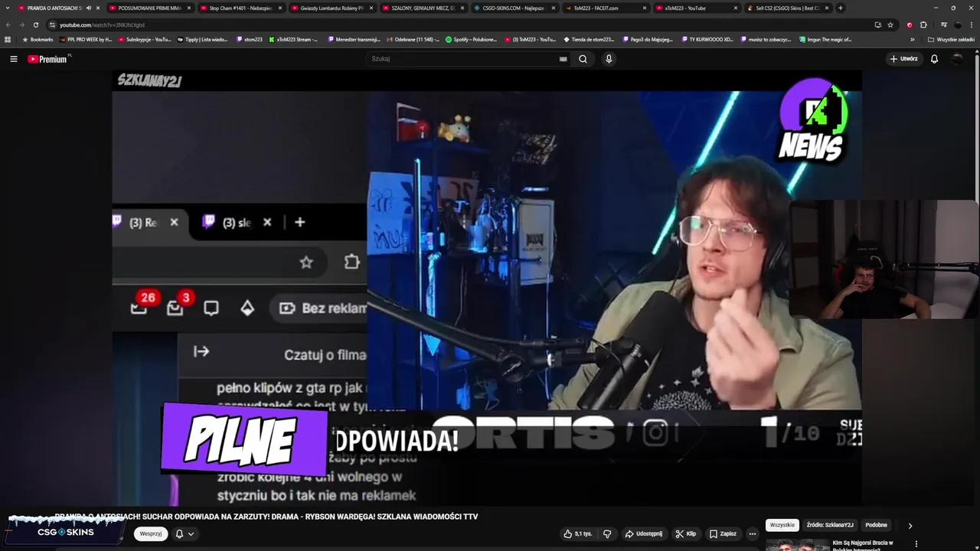Click the video player area
This screenshot has height=551, width=980.
(x=487, y=288)
